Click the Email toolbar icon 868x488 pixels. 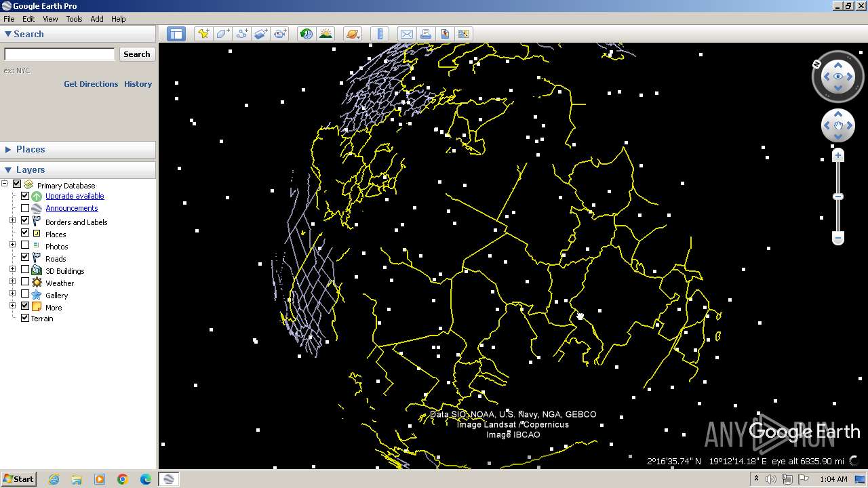[x=407, y=34]
